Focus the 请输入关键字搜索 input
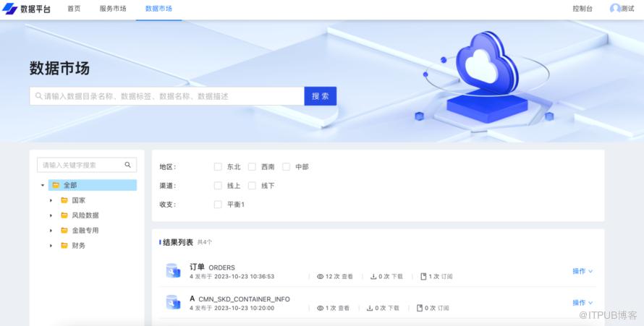644x326 pixels. pyautogui.click(x=87, y=165)
